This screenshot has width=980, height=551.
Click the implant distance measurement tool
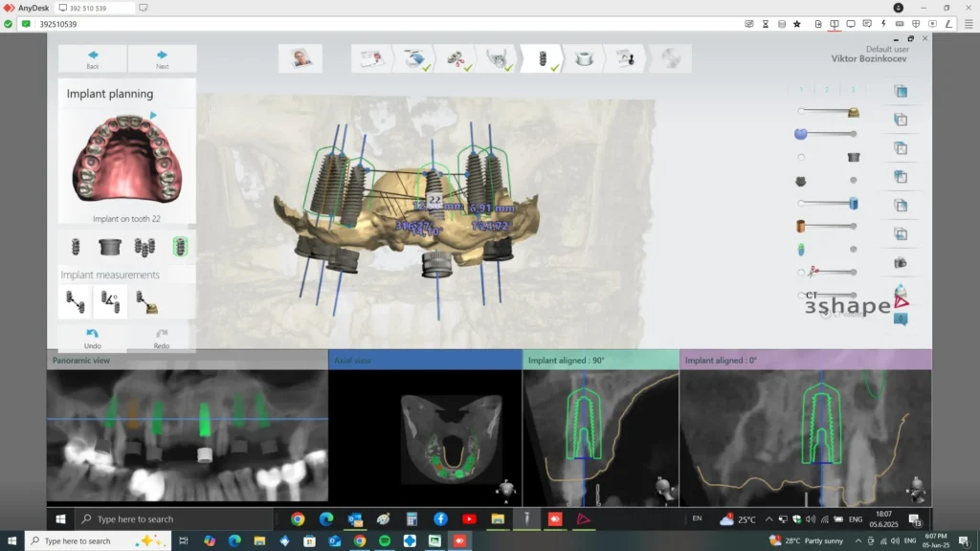(76, 302)
